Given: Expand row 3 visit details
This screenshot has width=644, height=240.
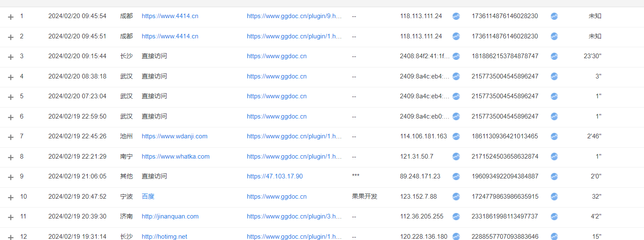Looking at the screenshot, I should click(x=11, y=57).
